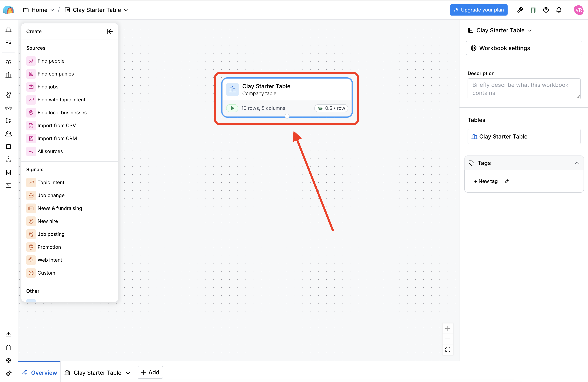Open the trash icon in left sidebar
588x382 pixels.
pos(9,347)
